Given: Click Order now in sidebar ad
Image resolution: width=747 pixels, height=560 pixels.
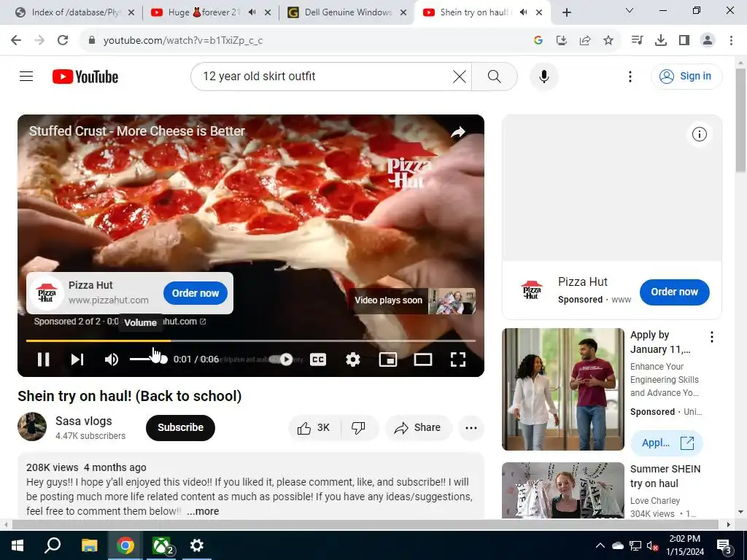Looking at the screenshot, I should (x=674, y=292).
